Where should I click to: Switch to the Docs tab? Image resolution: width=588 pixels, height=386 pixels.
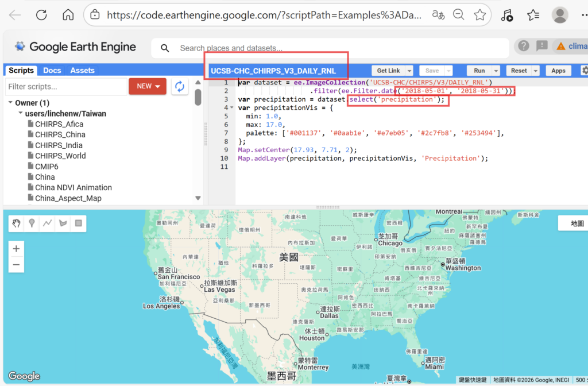[52, 70]
